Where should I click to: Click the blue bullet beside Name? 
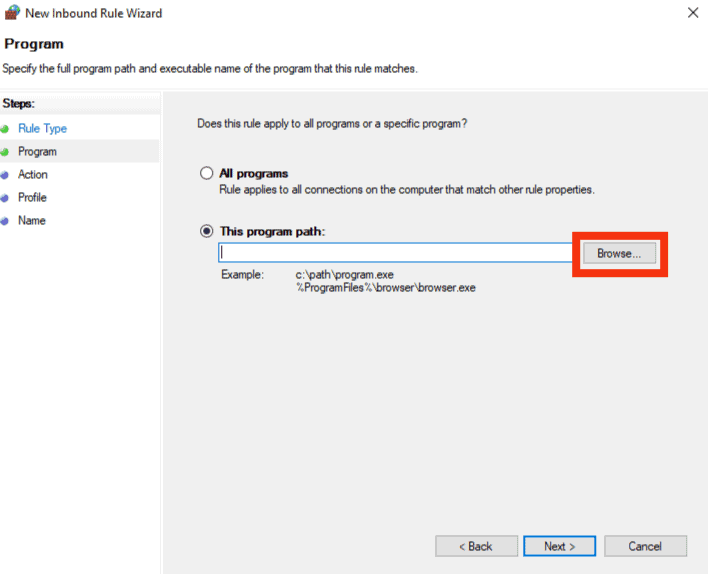coord(5,221)
